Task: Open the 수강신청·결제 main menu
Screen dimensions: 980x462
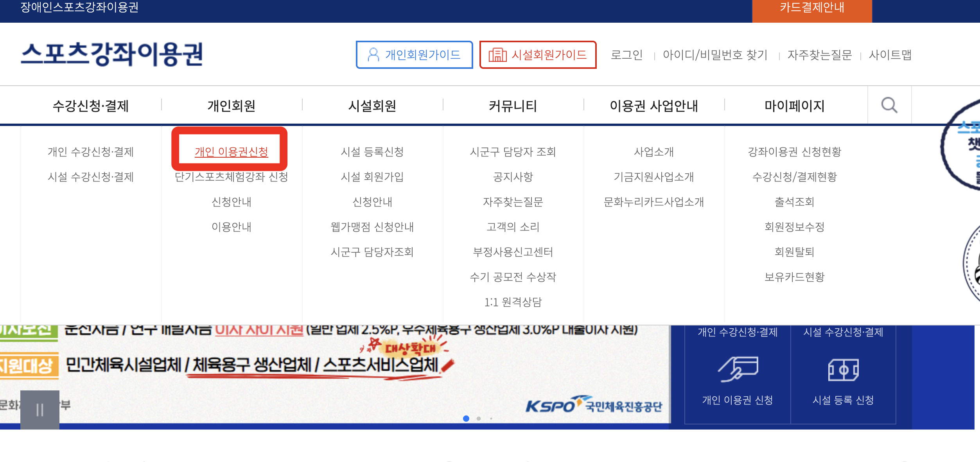Action: point(91,106)
